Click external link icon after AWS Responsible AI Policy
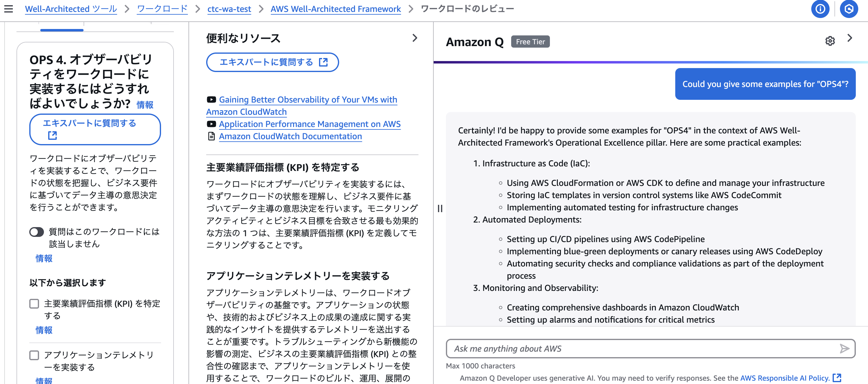The image size is (868, 384). 837,378
